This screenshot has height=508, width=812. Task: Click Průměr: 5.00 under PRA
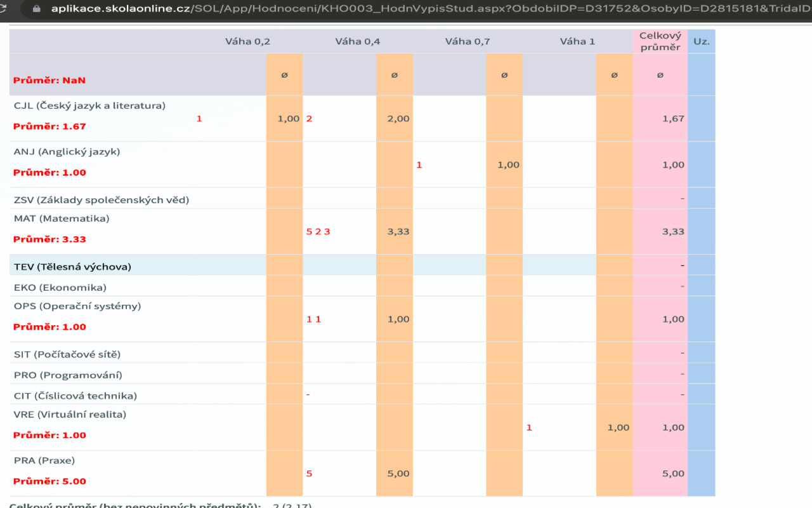click(x=49, y=481)
